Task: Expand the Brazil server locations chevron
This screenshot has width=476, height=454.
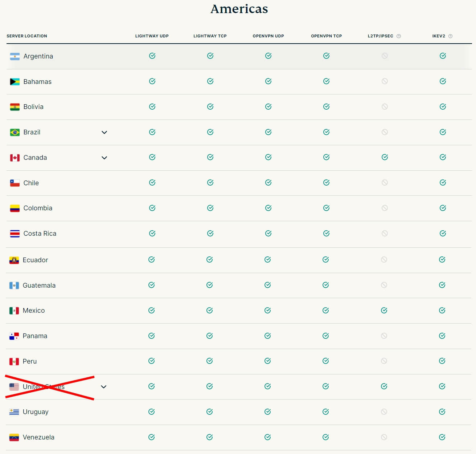Action: (104, 132)
